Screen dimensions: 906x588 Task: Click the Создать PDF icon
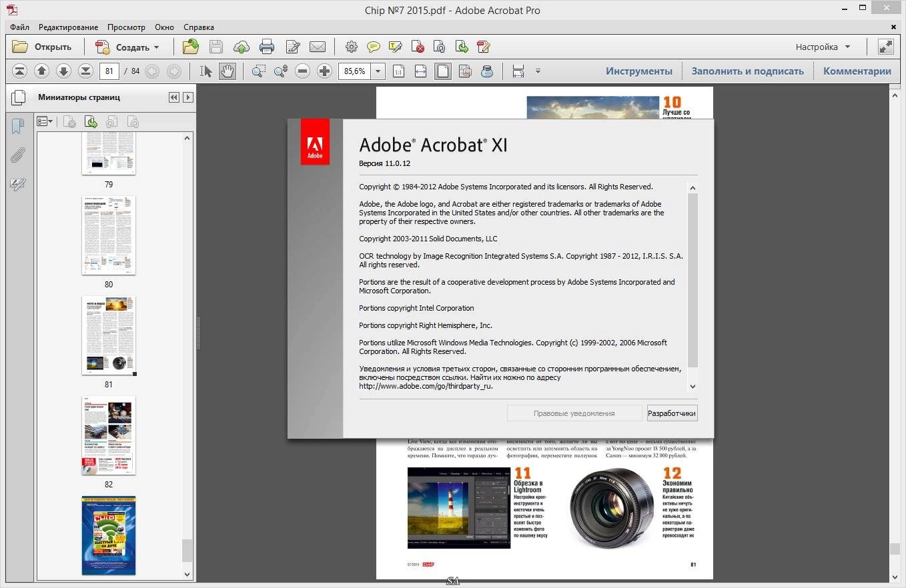click(103, 47)
